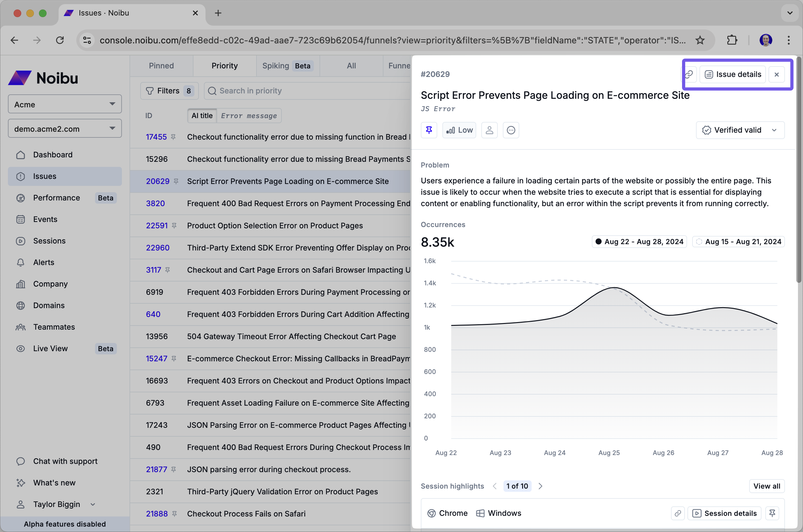803x532 pixels.
Task: Toggle the Aug 15 - Aug 21, 2024 series
Action: tap(738, 242)
